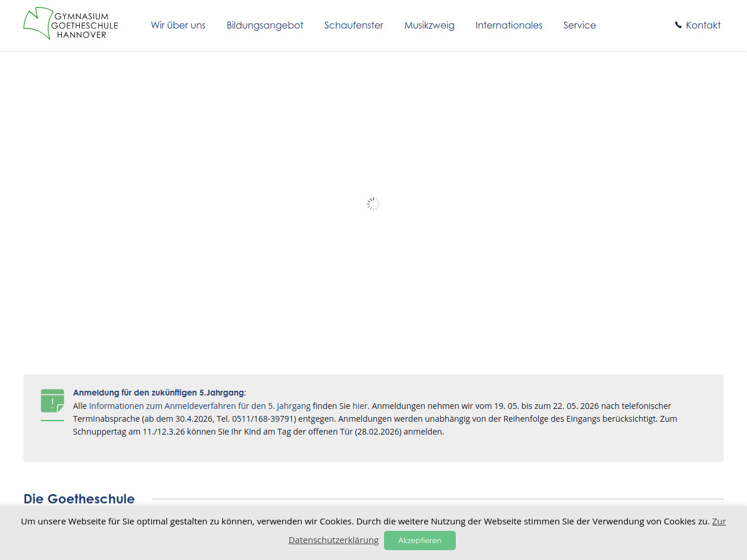This screenshot has width=747, height=560.
Task: Click the Gymnasium Goetheschule Hannover logo text
Action: point(85,26)
